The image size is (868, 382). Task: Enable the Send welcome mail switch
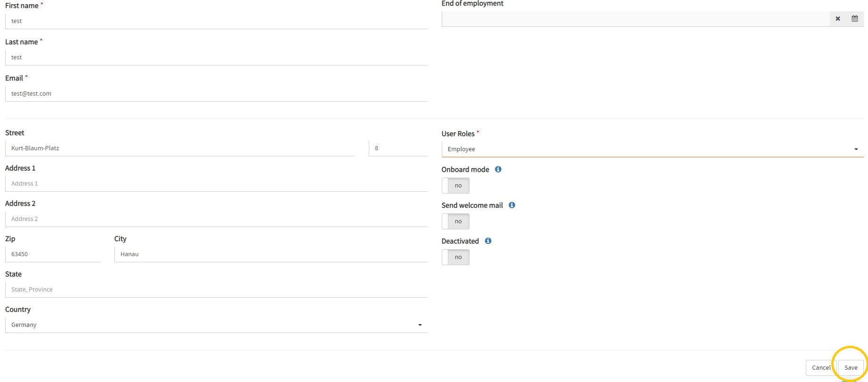click(x=455, y=221)
